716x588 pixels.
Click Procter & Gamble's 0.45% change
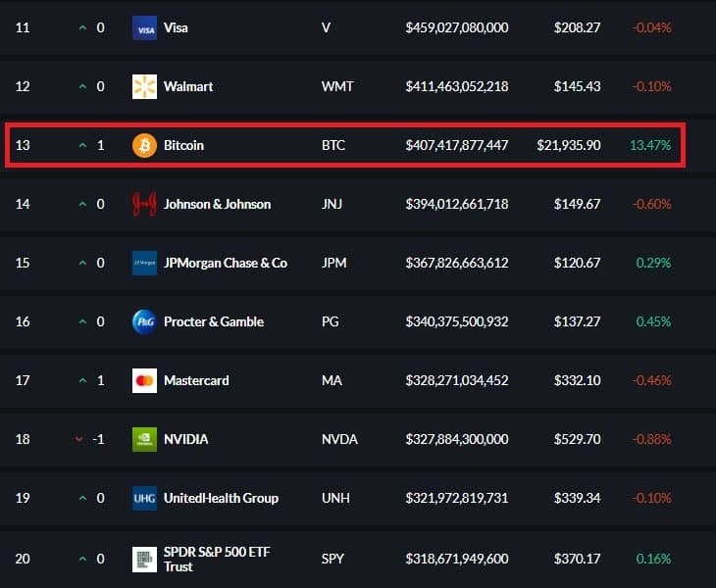click(x=654, y=322)
